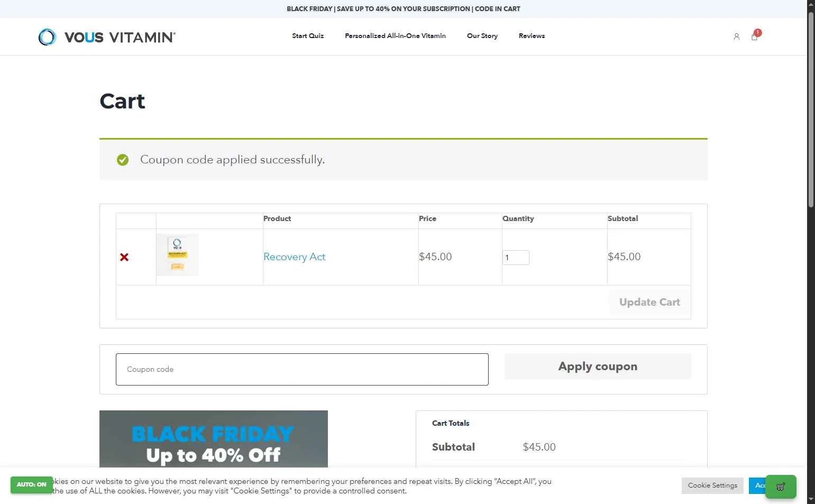Click the Black Friday announcement bar text
Image resolution: width=815 pixels, height=504 pixels.
tap(404, 9)
